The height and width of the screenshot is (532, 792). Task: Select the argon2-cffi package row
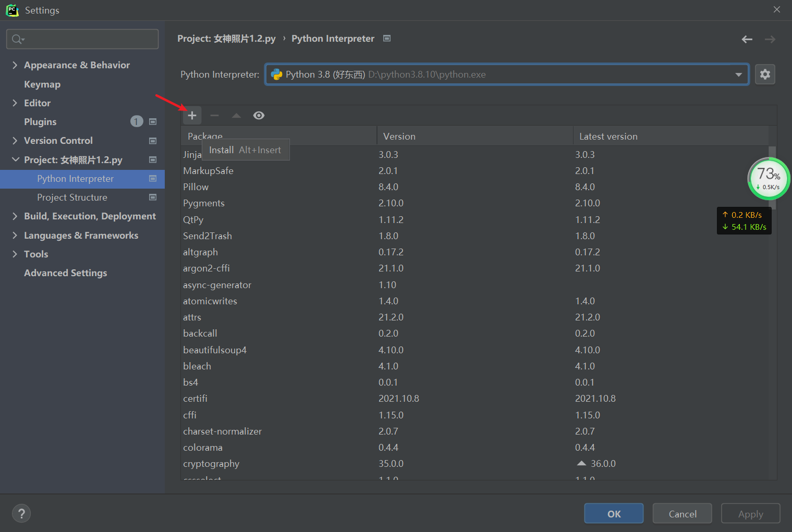click(474, 268)
